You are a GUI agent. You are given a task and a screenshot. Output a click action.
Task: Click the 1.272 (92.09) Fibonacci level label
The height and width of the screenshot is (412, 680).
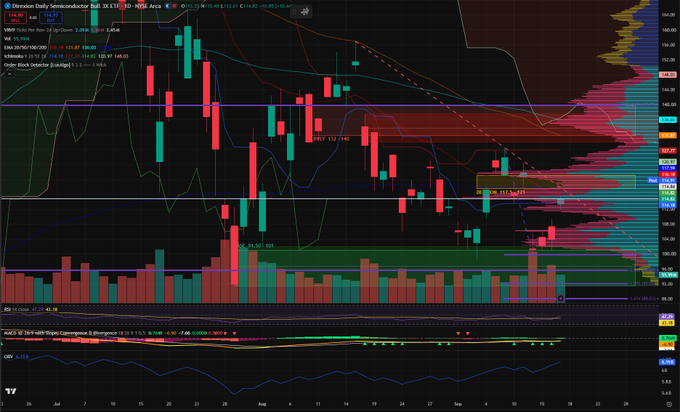point(642,284)
